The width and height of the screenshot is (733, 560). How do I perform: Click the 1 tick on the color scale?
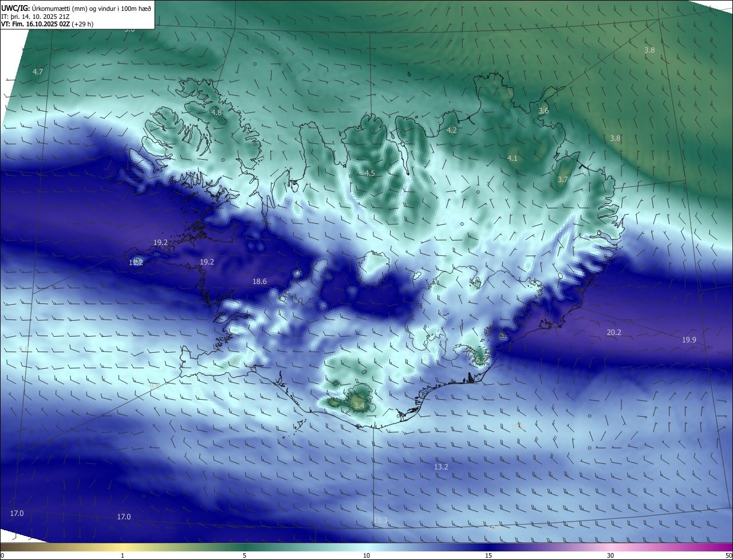[x=123, y=555]
